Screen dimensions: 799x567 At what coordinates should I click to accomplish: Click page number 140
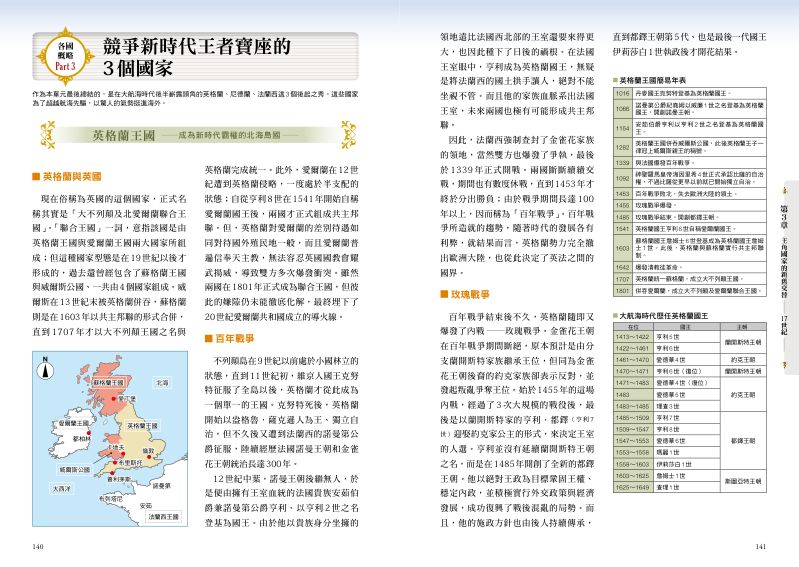[x=38, y=546]
